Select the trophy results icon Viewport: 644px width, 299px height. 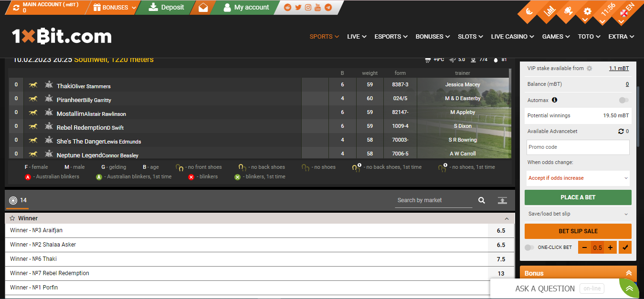click(x=568, y=11)
